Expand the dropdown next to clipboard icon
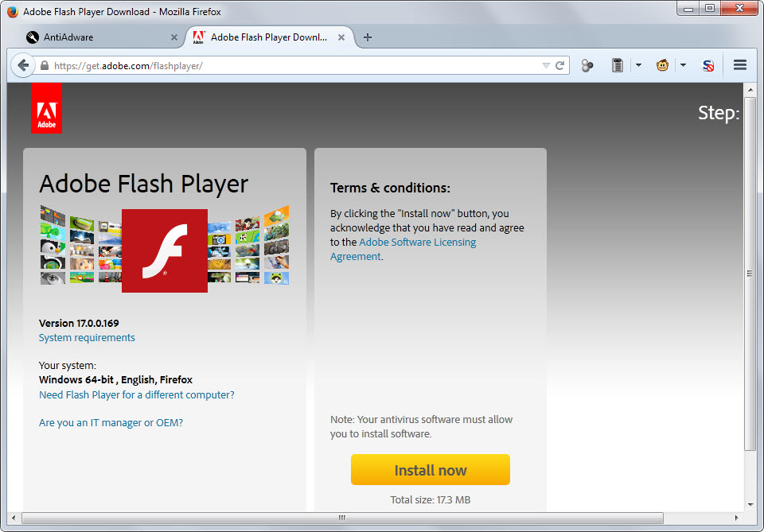Viewport: 764px width, 532px height. 638,64
